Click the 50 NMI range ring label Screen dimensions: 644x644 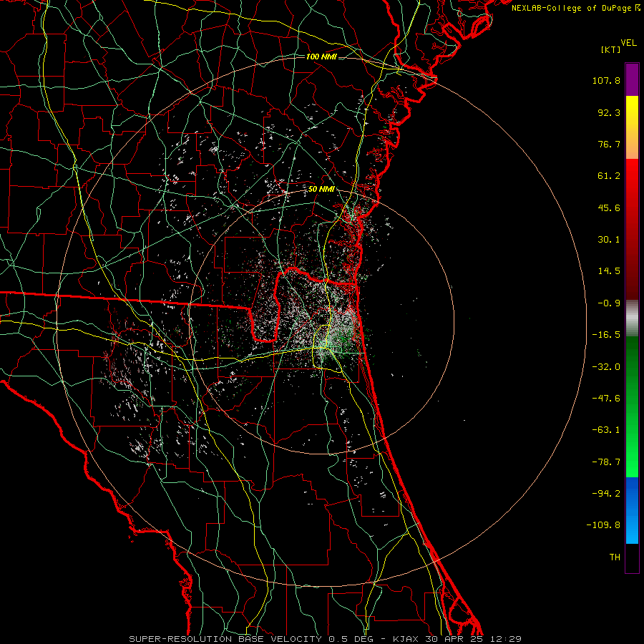click(x=321, y=190)
